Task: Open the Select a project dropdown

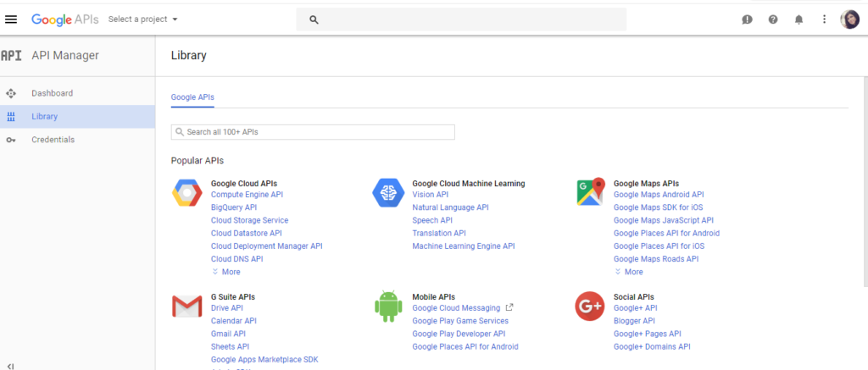Action: 142,19
